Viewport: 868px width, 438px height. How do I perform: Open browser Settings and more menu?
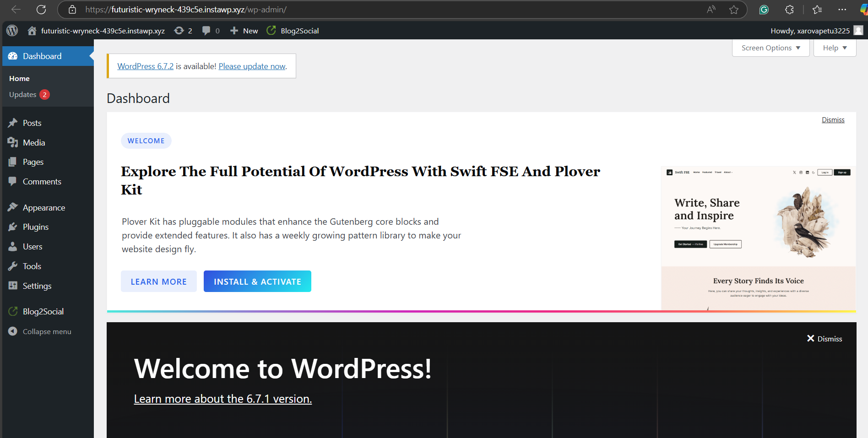(842, 10)
